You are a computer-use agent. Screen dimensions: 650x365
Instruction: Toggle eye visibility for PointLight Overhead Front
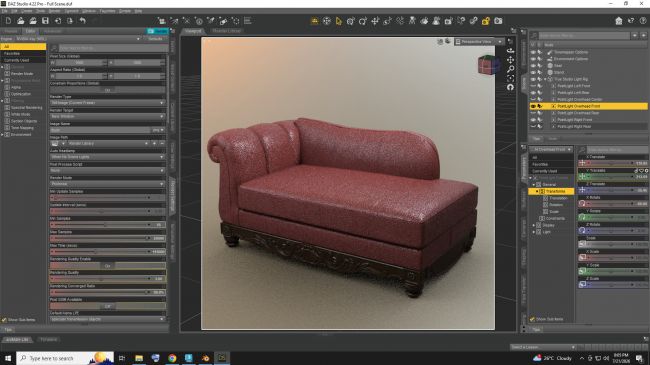tap(533, 106)
